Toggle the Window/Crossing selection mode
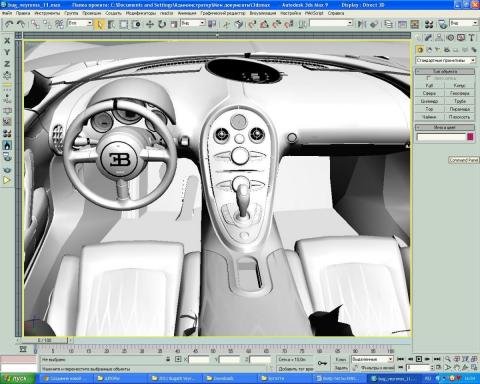The width and height of the screenshot is (480, 384). coord(136,24)
